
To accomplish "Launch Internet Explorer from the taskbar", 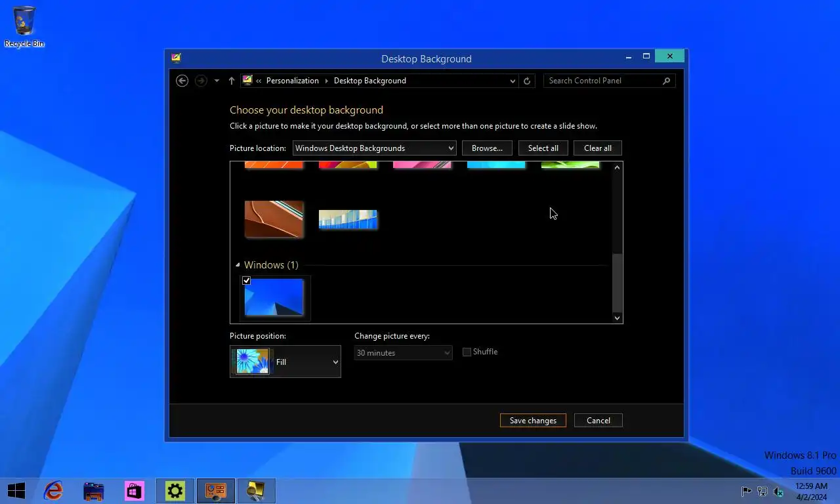I will (x=53, y=490).
